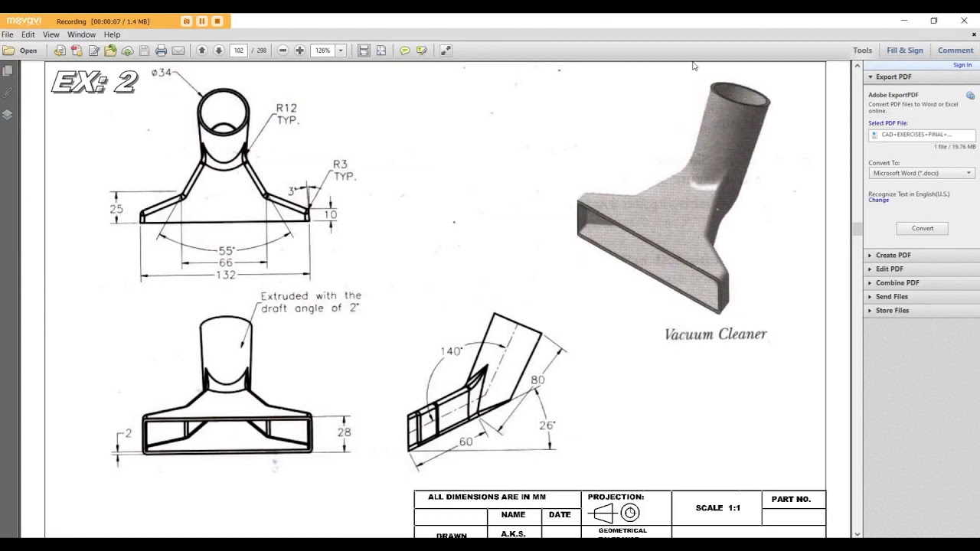
Task: Click the Print icon in toolbar
Action: click(161, 51)
